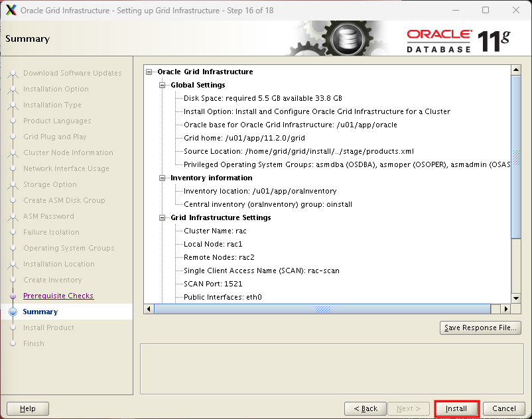This screenshot has height=419, width=532.
Task: Select the SCAN rac-scan row
Action: point(261,270)
